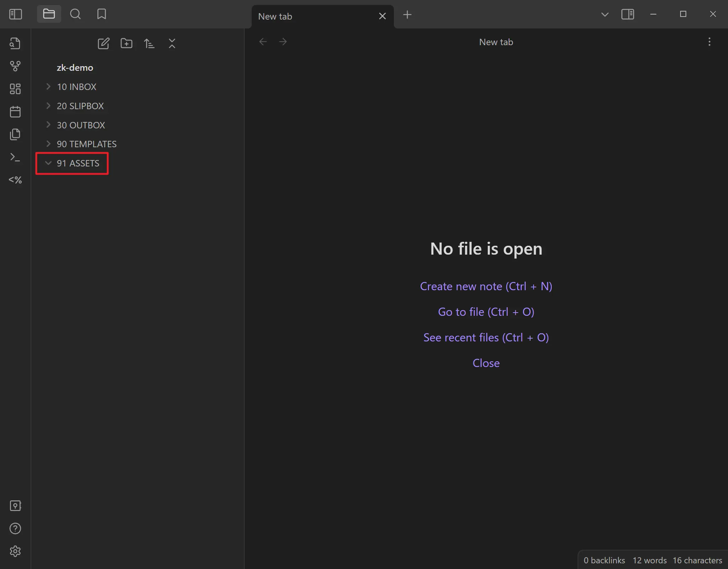Viewport: 728px width, 569px height.
Task: Collapse all folders in file explorer
Action: [172, 43]
